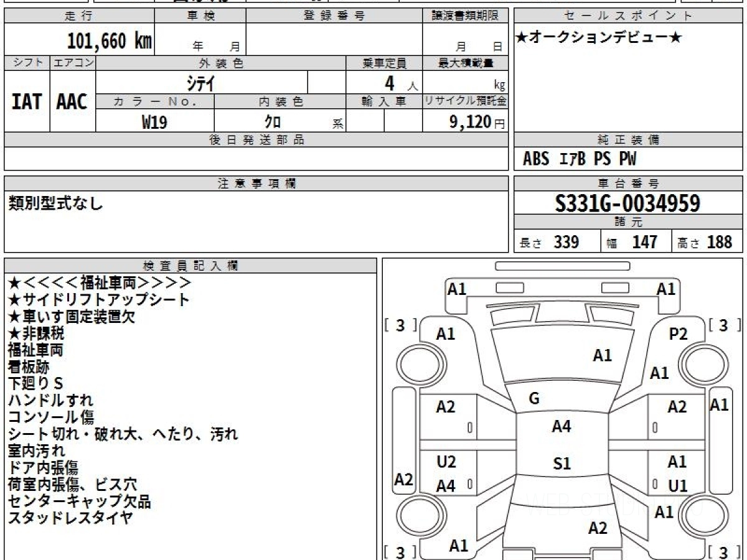
Task: Select the IAT transmission value
Action: point(27,101)
